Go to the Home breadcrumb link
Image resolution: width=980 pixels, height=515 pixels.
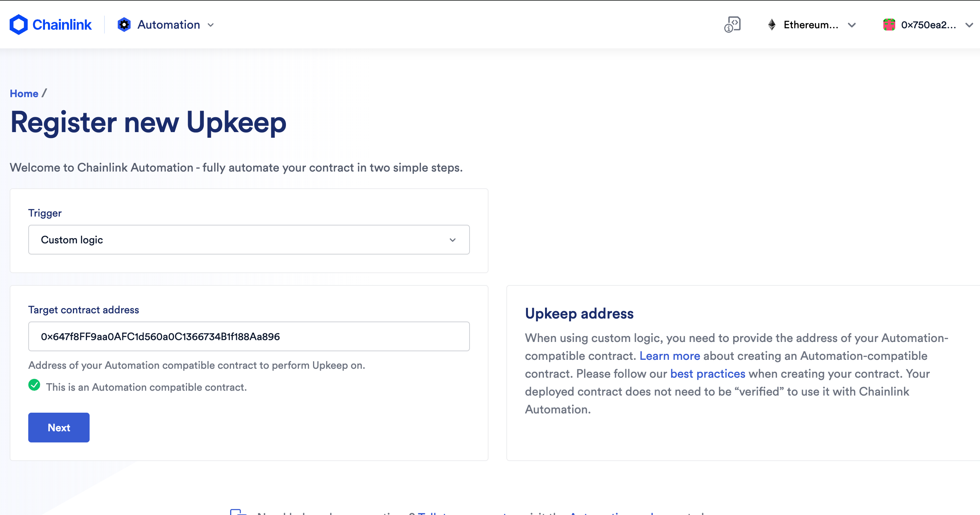pos(24,93)
